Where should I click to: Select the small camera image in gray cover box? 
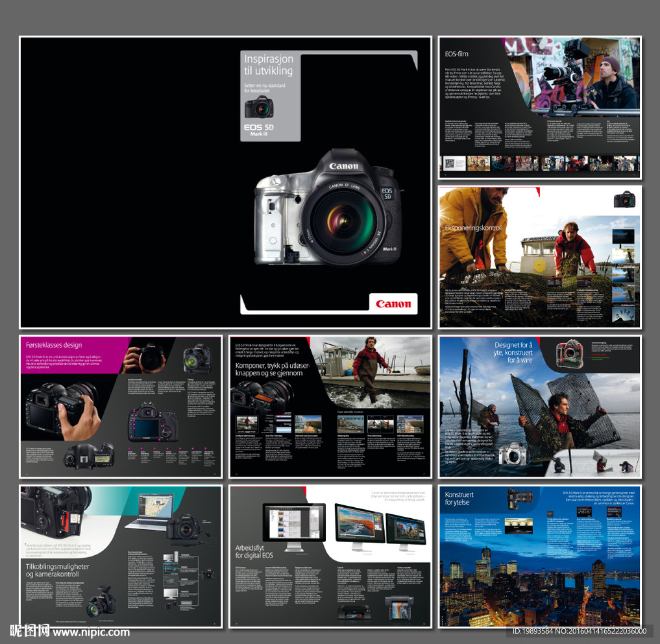tap(259, 107)
